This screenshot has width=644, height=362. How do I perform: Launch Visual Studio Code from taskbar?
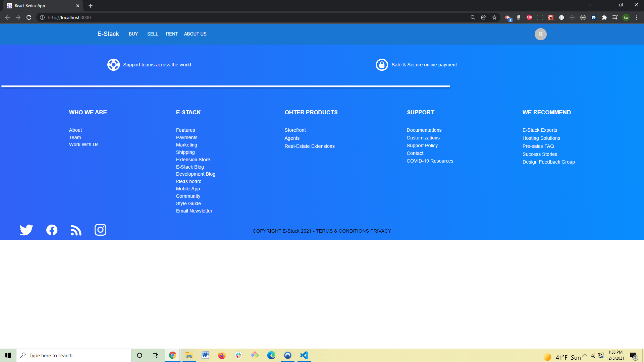click(x=304, y=355)
